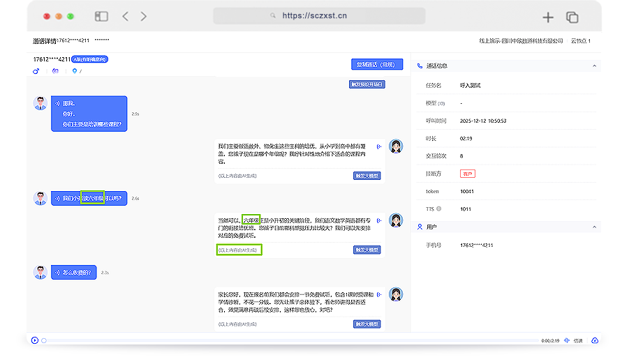Click 触发大模型 under the last AI reply

coord(367,324)
